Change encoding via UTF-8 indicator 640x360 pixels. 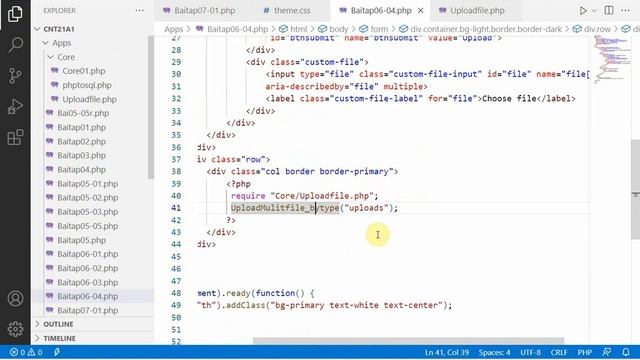click(530, 352)
